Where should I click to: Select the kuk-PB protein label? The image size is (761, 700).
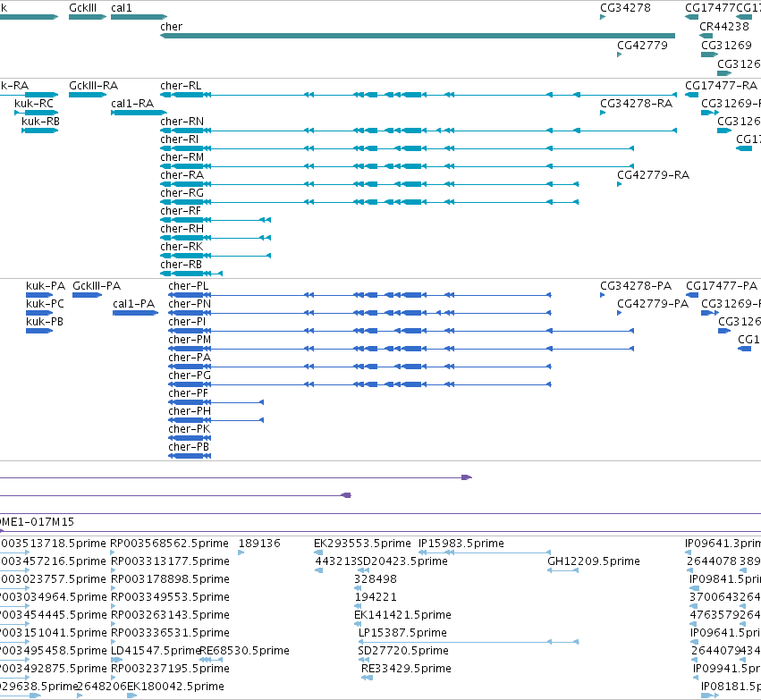point(45,322)
